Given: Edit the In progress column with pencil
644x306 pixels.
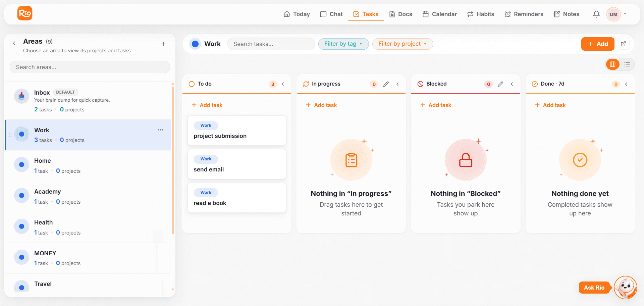Looking at the screenshot, I should click(x=386, y=84).
